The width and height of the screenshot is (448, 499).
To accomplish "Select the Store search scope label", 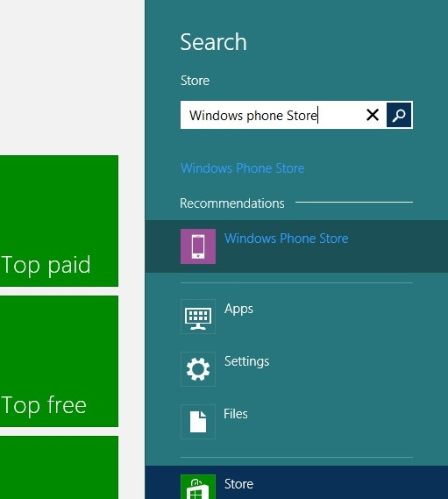I will point(238,484).
